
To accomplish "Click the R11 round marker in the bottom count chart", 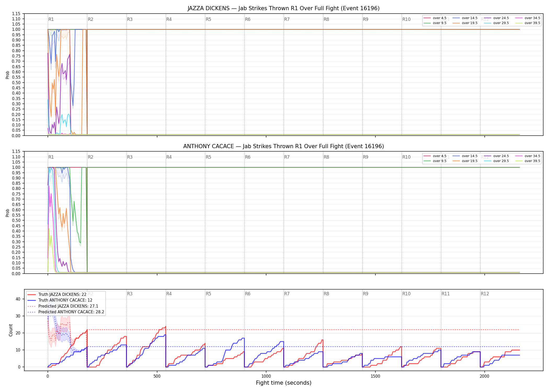I will click(x=446, y=294).
